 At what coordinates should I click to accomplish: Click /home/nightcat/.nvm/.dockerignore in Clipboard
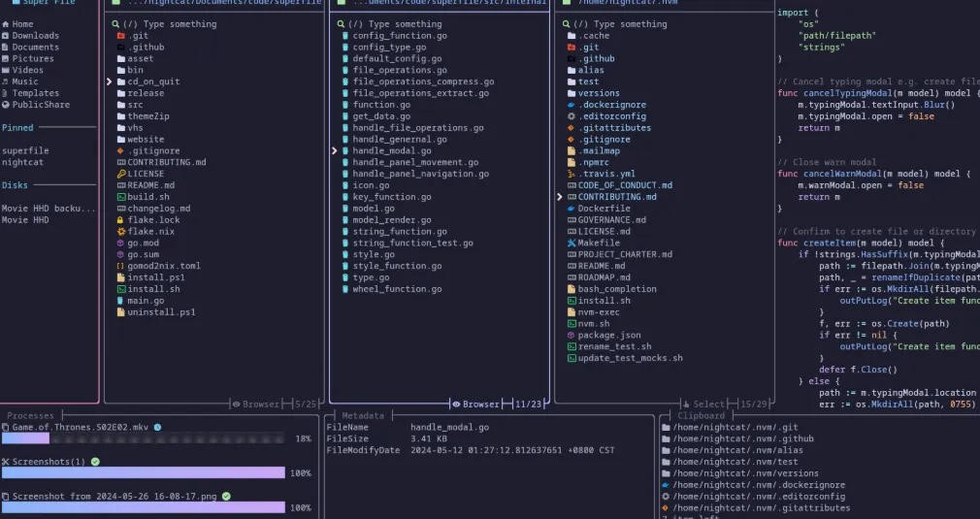point(759,485)
